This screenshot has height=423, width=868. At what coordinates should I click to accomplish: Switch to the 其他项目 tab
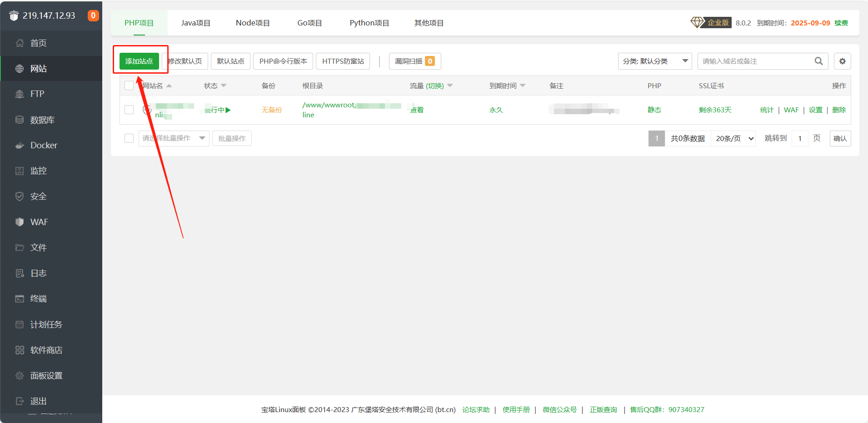429,23
